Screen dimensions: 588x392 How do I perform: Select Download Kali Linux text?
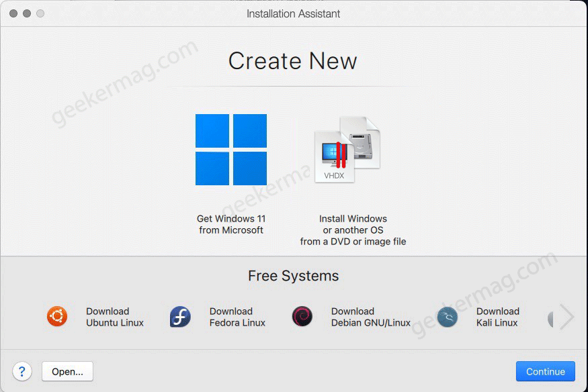(x=498, y=317)
